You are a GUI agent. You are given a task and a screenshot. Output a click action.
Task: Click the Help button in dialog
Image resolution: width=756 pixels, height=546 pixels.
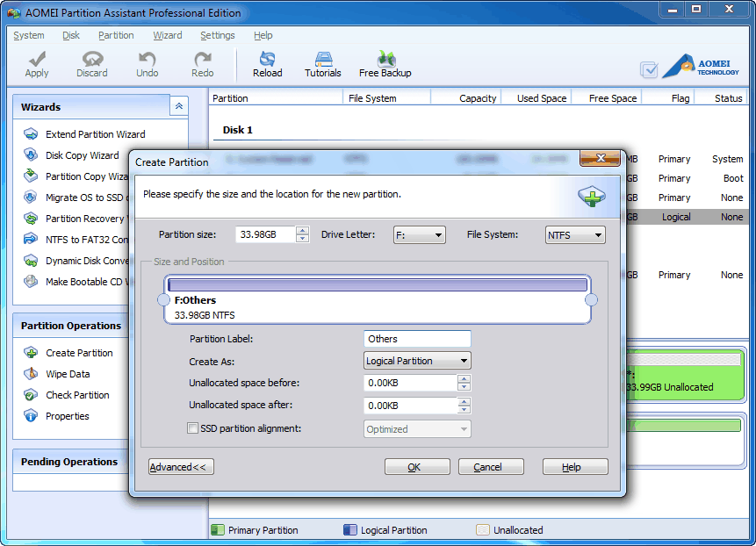pos(575,467)
